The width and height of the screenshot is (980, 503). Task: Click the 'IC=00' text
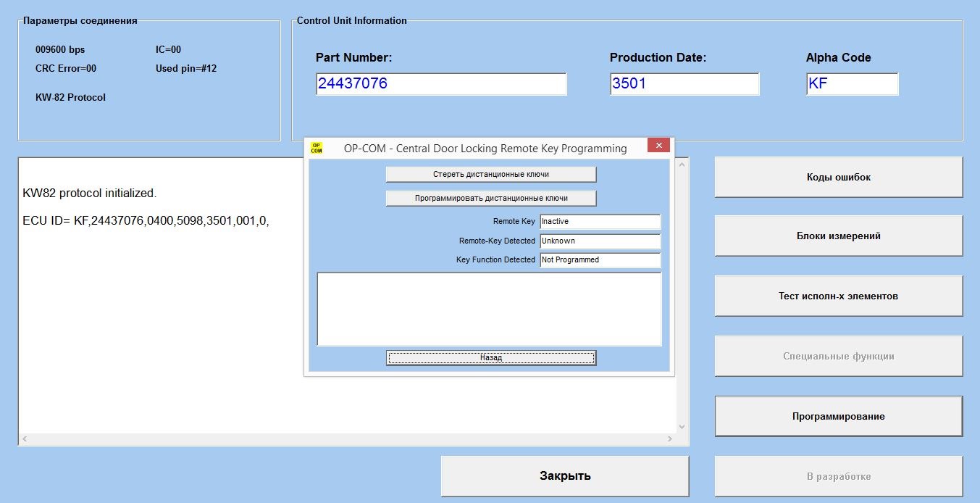coord(168,50)
